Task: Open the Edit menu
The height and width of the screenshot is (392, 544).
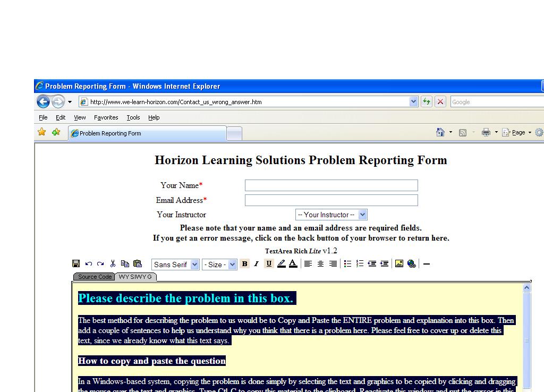Action: [61, 117]
